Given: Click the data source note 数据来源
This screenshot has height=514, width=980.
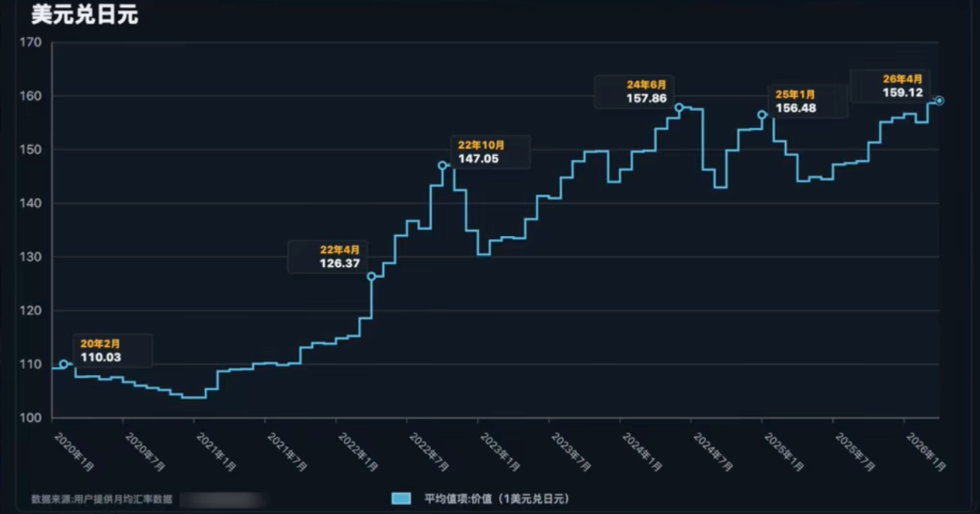Looking at the screenshot, I should pyautogui.click(x=102, y=499).
